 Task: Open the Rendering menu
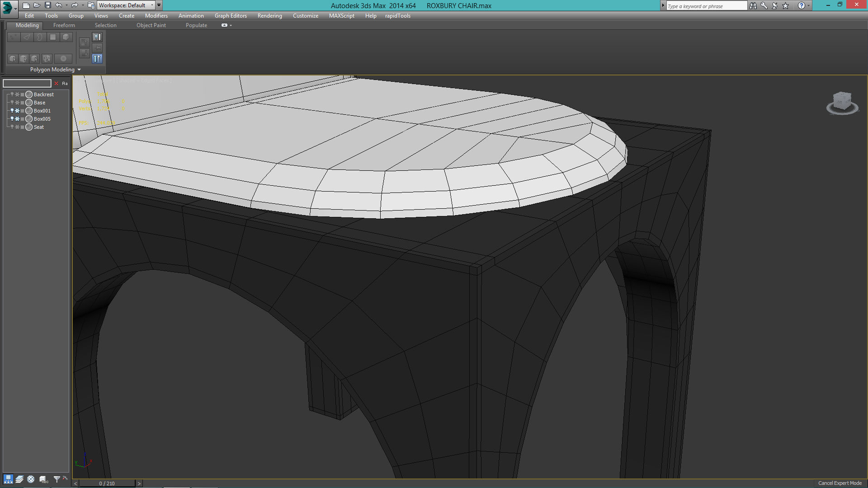[269, 16]
